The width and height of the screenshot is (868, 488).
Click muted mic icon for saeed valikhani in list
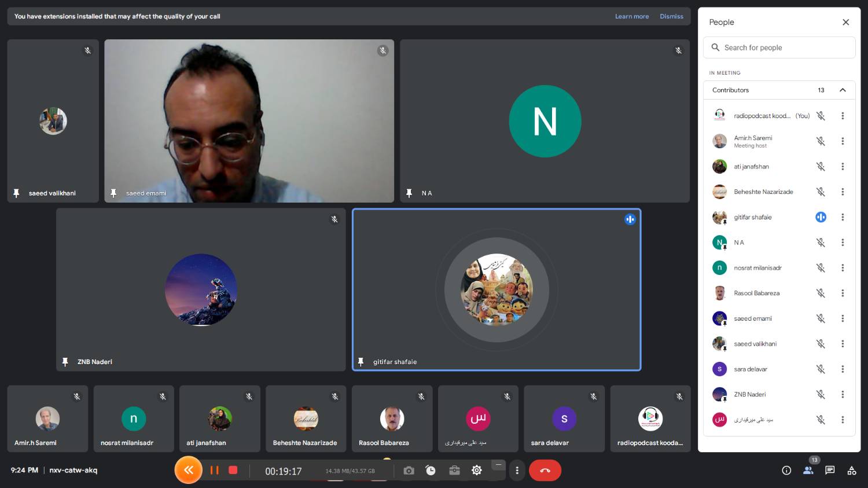coord(821,344)
